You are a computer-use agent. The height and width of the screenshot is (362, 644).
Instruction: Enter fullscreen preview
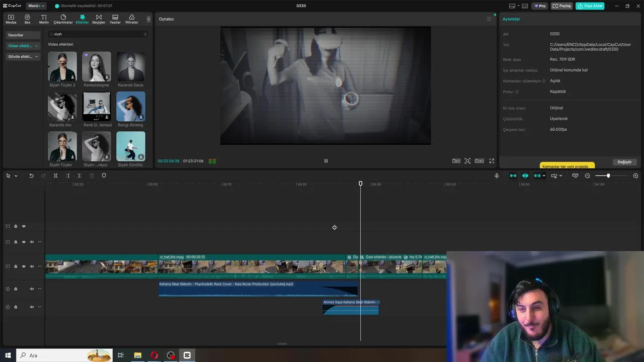point(492,161)
